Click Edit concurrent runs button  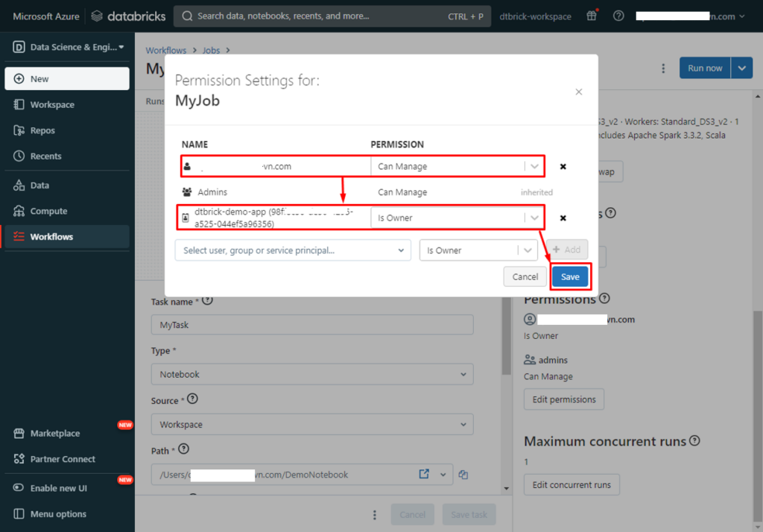(x=572, y=485)
